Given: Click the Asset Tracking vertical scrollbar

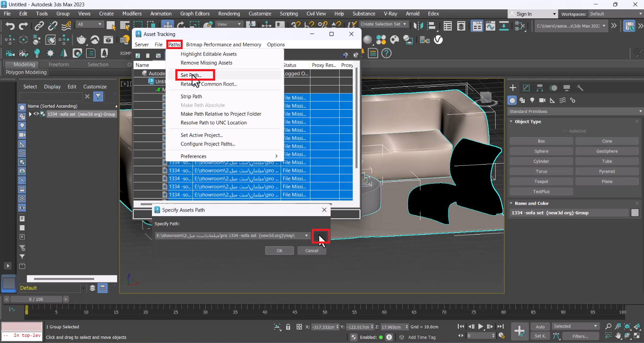Looking at the screenshot, I should point(357,119).
